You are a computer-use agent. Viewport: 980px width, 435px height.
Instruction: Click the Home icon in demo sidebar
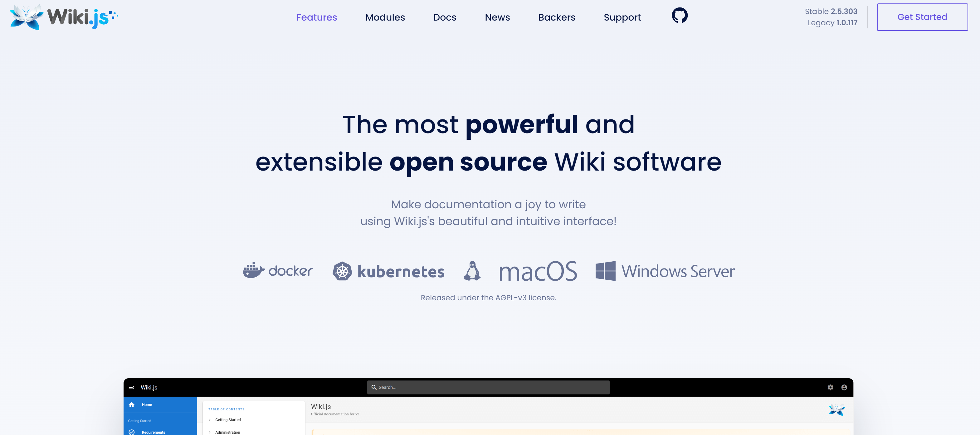pyautogui.click(x=132, y=404)
